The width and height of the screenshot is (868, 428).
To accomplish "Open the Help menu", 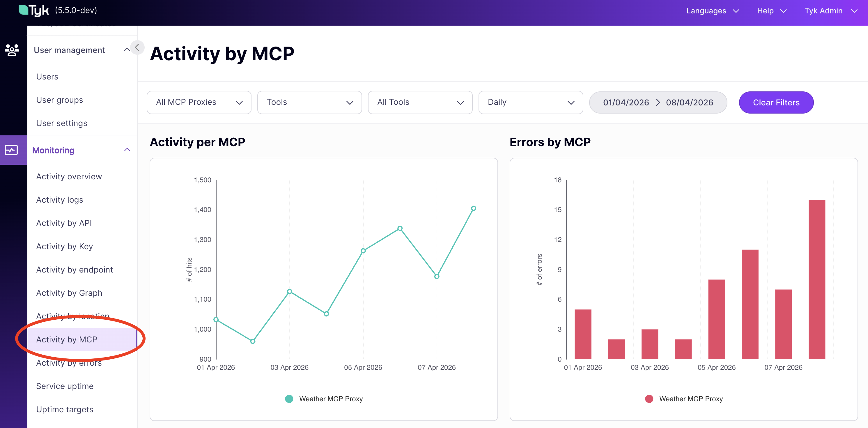I will (771, 11).
